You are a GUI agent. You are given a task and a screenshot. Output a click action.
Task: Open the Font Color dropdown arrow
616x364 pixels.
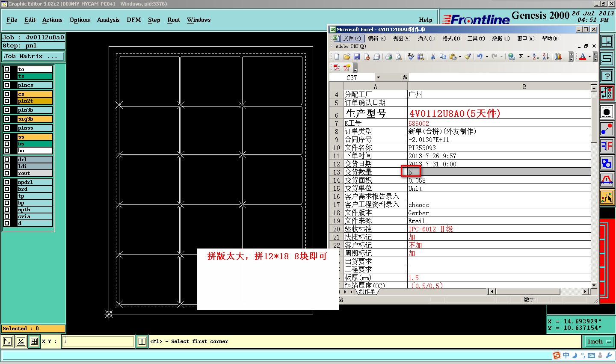click(589, 56)
